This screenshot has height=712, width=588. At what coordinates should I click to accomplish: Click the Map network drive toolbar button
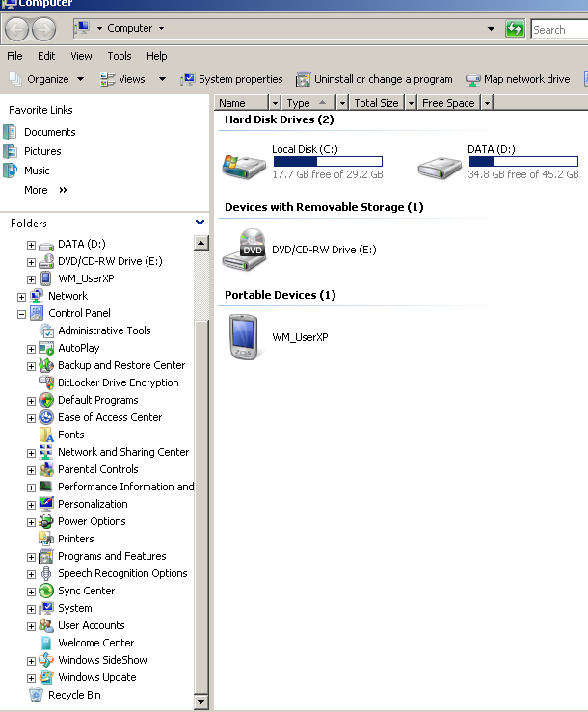click(518, 79)
